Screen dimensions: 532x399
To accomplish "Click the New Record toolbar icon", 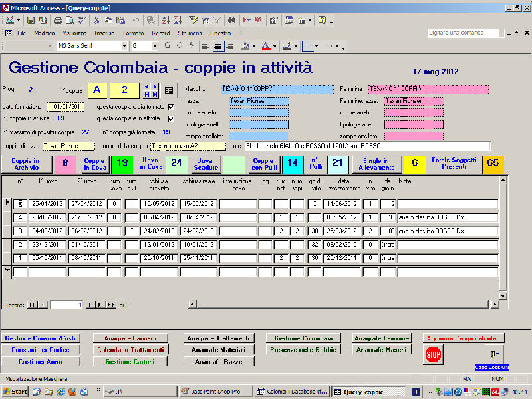I will [247, 21].
